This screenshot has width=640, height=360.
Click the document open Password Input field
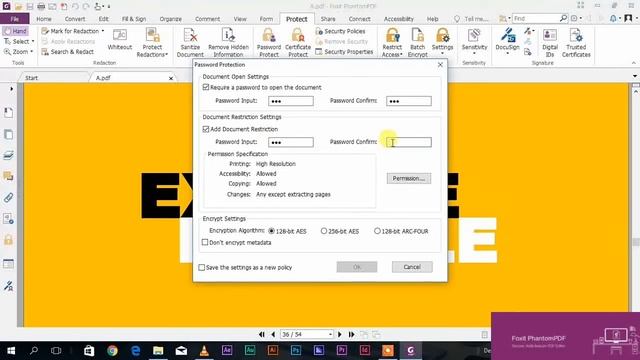291,101
